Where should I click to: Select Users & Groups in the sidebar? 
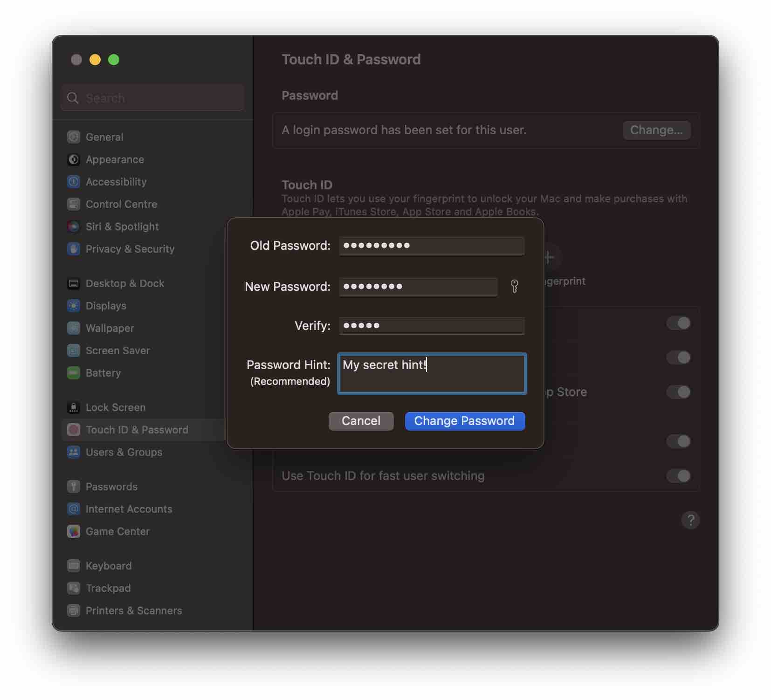tap(124, 452)
